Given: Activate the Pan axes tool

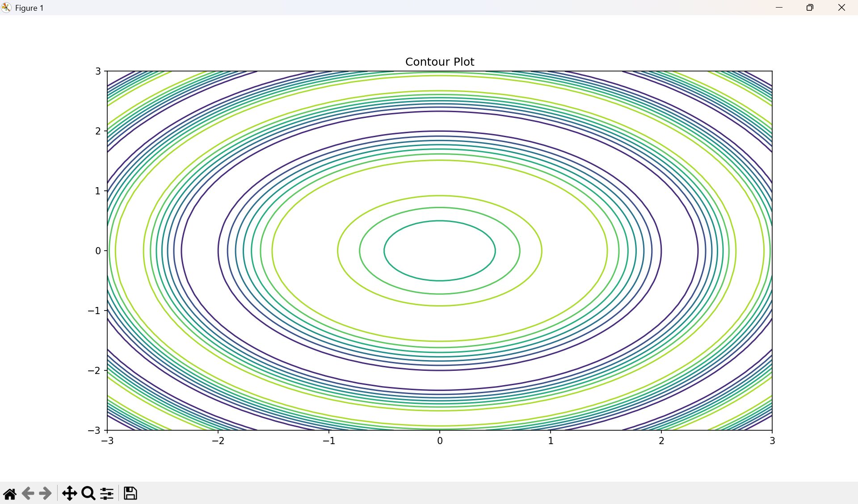Looking at the screenshot, I should point(69,494).
